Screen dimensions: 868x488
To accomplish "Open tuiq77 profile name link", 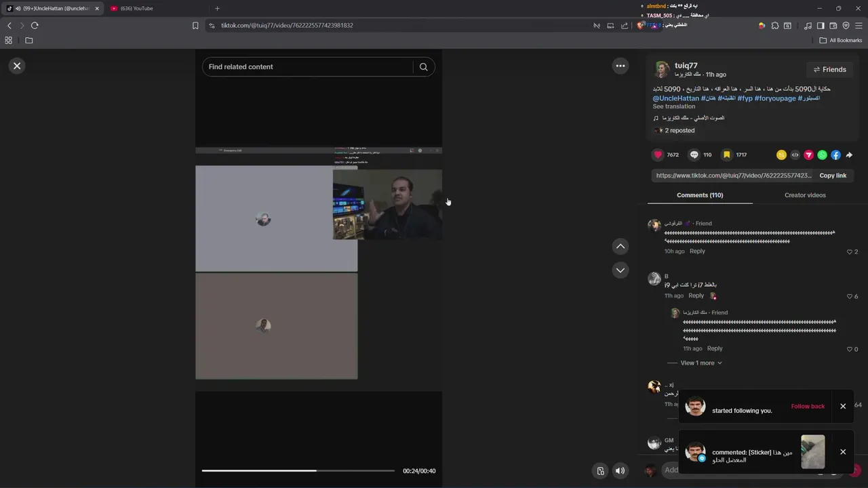I will click(686, 66).
